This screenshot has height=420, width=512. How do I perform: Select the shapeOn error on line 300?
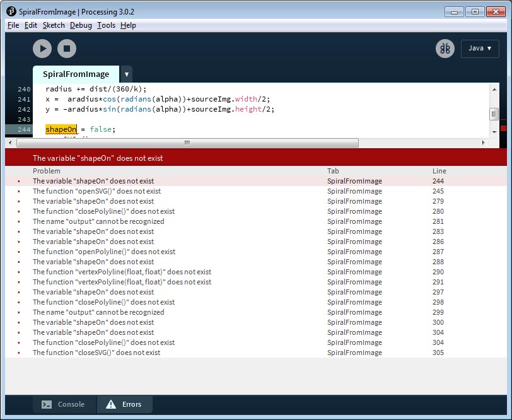pyautogui.click(x=256, y=323)
